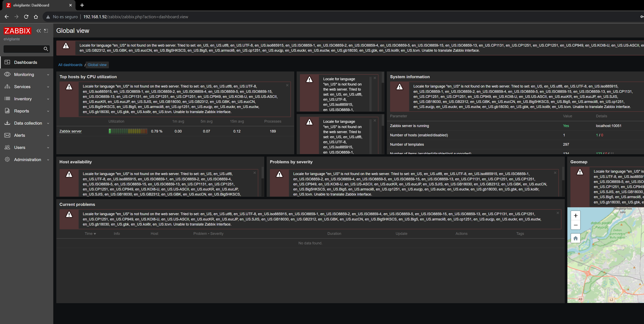The image size is (644, 324).
Task: Open the Zabbix server host link
Action: click(x=71, y=131)
